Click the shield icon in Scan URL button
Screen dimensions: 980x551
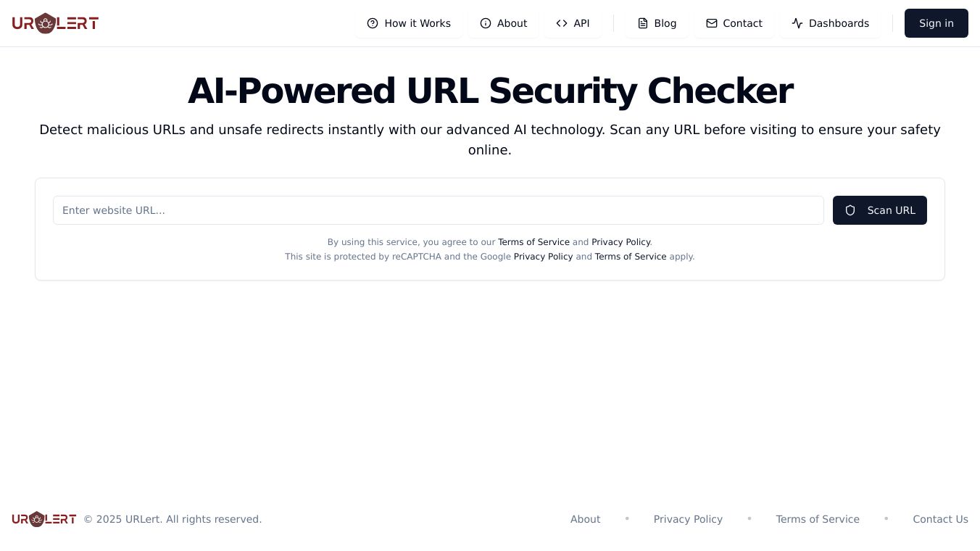click(850, 210)
